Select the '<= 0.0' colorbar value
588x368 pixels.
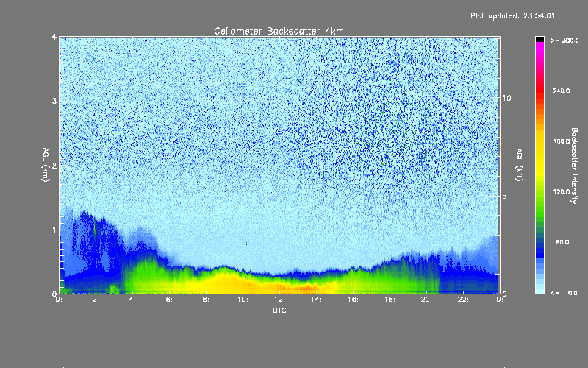click(564, 293)
